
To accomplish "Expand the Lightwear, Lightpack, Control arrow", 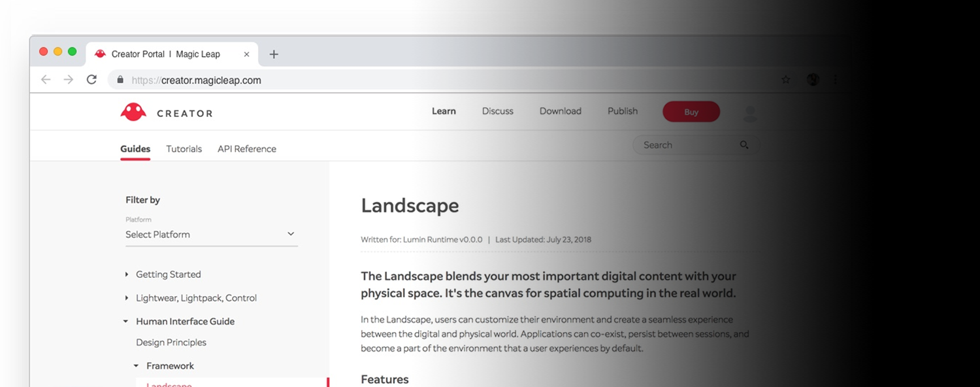I will click(127, 298).
